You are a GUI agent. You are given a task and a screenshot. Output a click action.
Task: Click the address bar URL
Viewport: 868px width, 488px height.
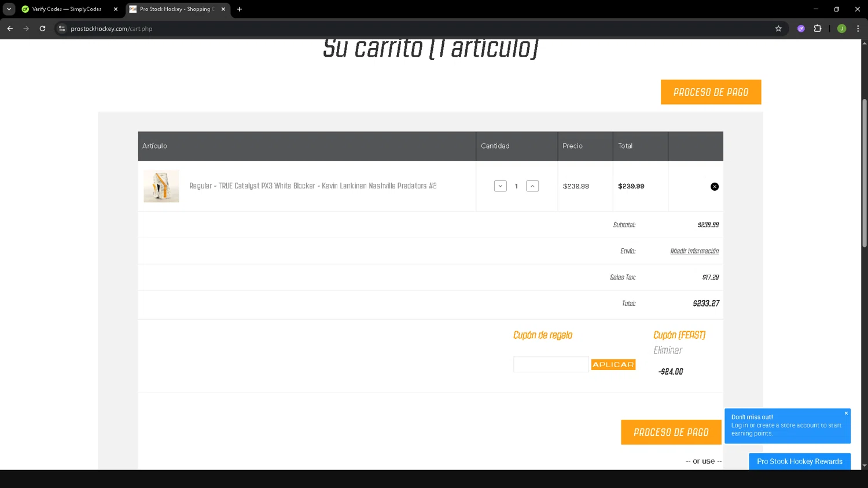click(x=112, y=28)
